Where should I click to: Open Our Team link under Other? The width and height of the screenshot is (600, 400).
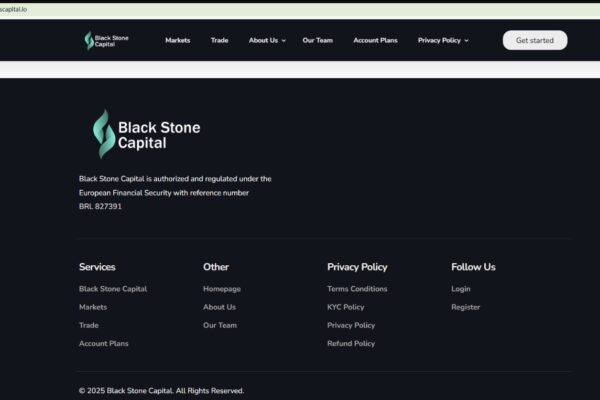coord(220,325)
